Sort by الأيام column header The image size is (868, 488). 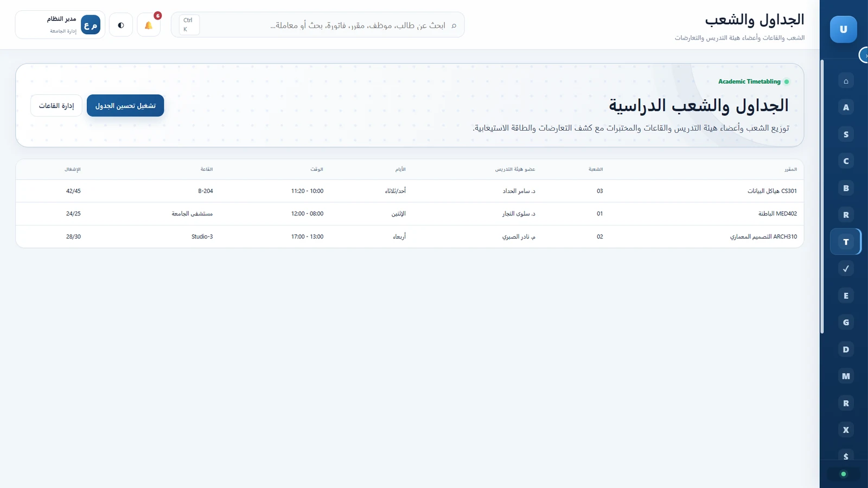point(400,169)
